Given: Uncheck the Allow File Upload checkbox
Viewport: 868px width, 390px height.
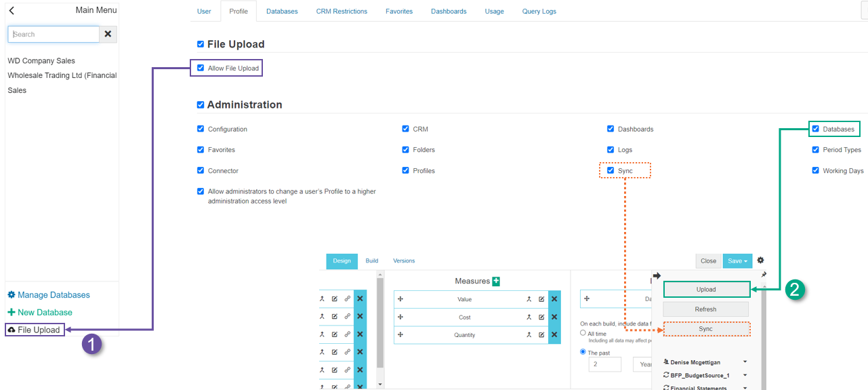Looking at the screenshot, I should click(201, 69).
